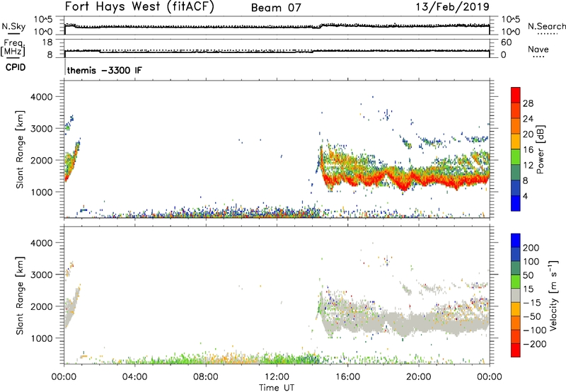The height and width of the screenshot is (392, 566).
Task: Select the "4000" tick of power panel
Action: [42, 97]
